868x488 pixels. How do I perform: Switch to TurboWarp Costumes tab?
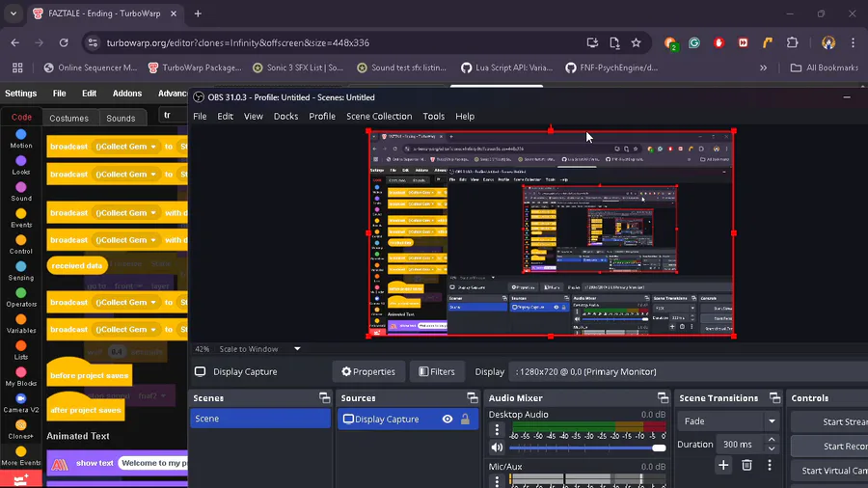pos(68,118)
